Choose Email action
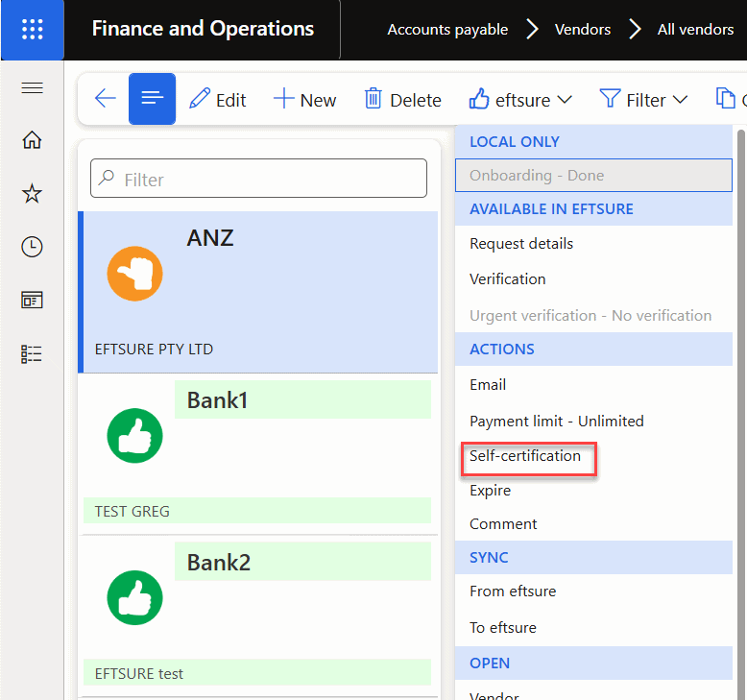The width and height of the screenshot is (747, 700). coord(593,384)
